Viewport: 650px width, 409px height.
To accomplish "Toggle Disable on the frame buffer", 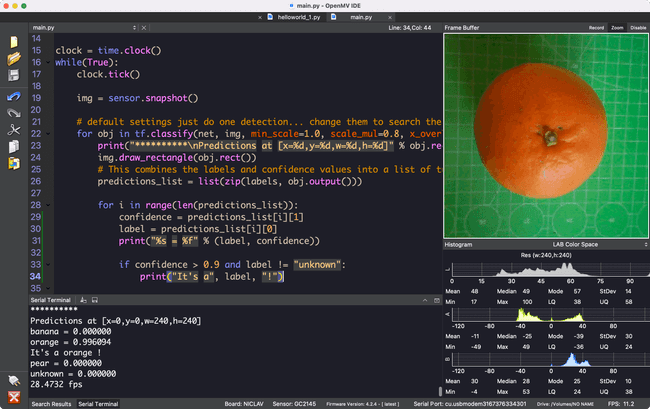I will click(637, 28).
